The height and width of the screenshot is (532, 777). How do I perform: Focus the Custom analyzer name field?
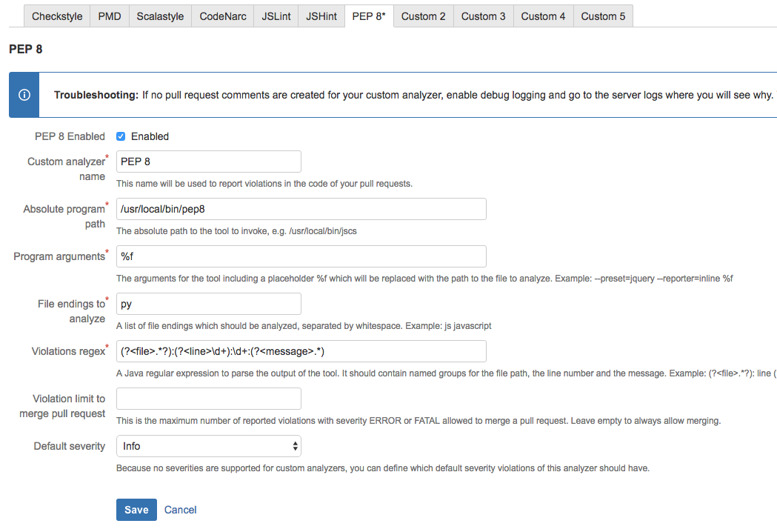point(209,162)
